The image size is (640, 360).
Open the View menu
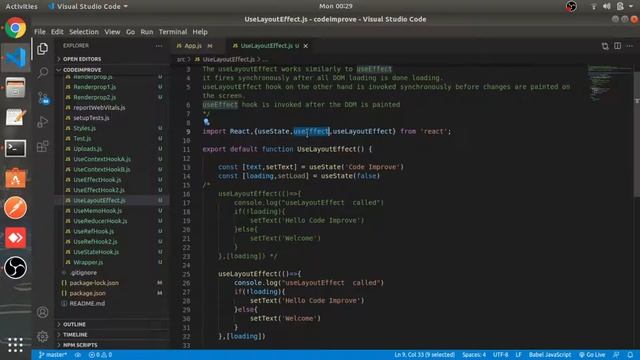click(x=112, y=32)
